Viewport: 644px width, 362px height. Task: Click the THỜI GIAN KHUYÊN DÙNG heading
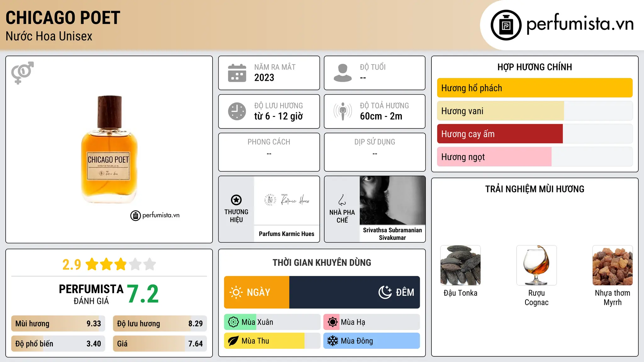click(x=322, y=263)
